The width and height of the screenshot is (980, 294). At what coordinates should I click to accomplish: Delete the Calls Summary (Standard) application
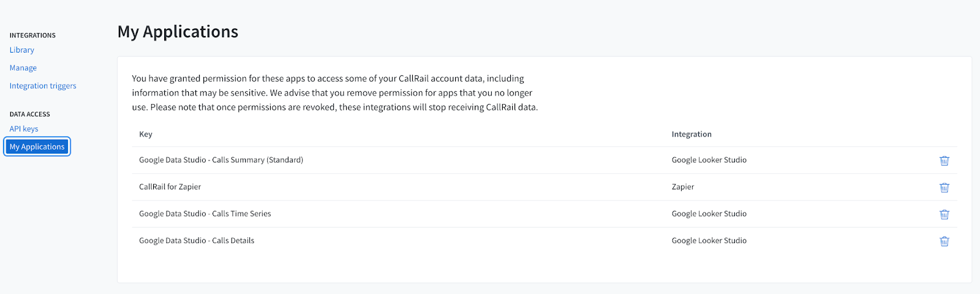(x=944, y=160)
